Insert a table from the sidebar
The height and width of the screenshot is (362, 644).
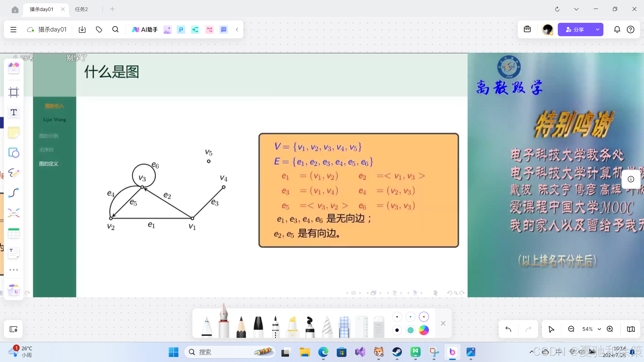point(14,233)
